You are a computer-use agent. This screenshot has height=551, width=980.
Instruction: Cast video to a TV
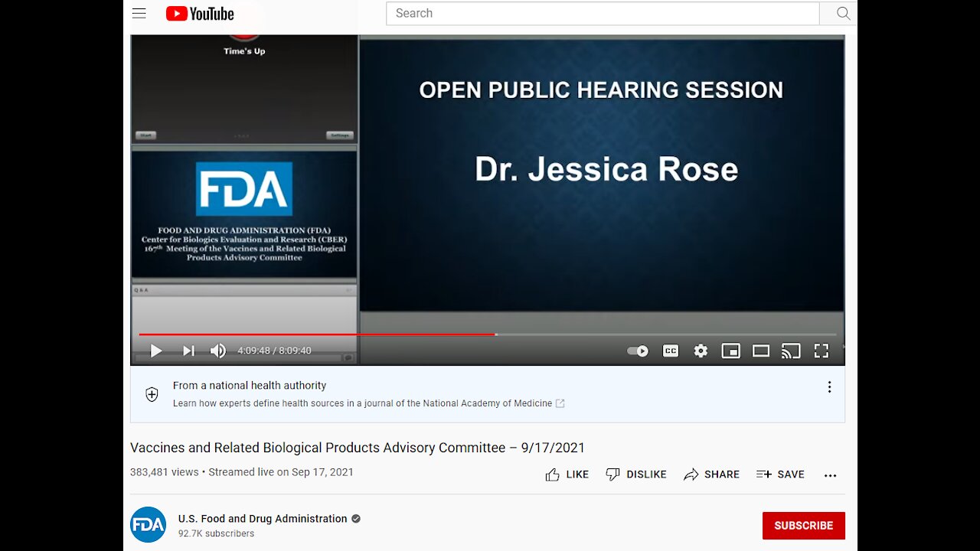point(791,350)
